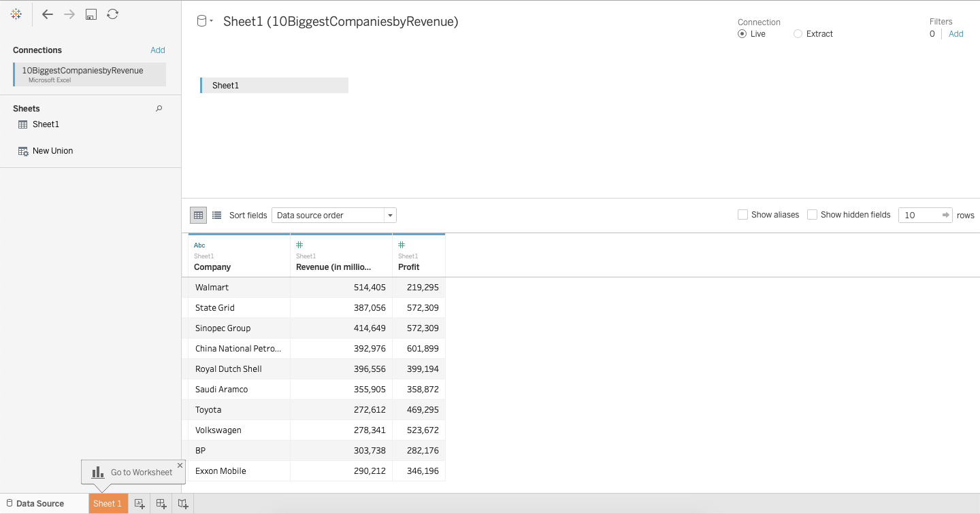Image resolution: width=980 pixels, height=514 pixels.
Task: Select the Revenue (in millio... column header
Action: (x=341, y=256)
